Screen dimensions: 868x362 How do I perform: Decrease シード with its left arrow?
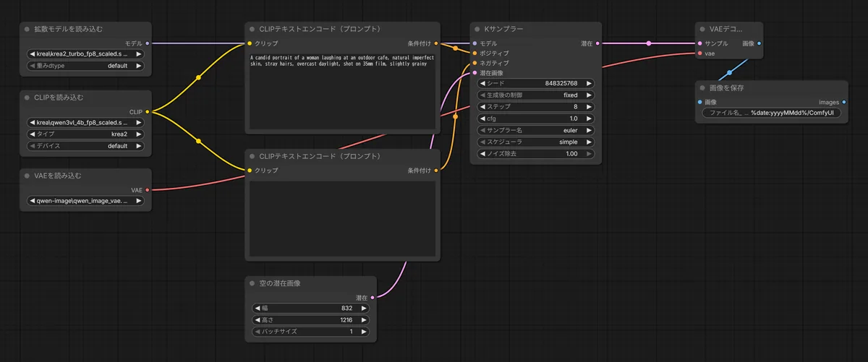(x=482, y=84)
